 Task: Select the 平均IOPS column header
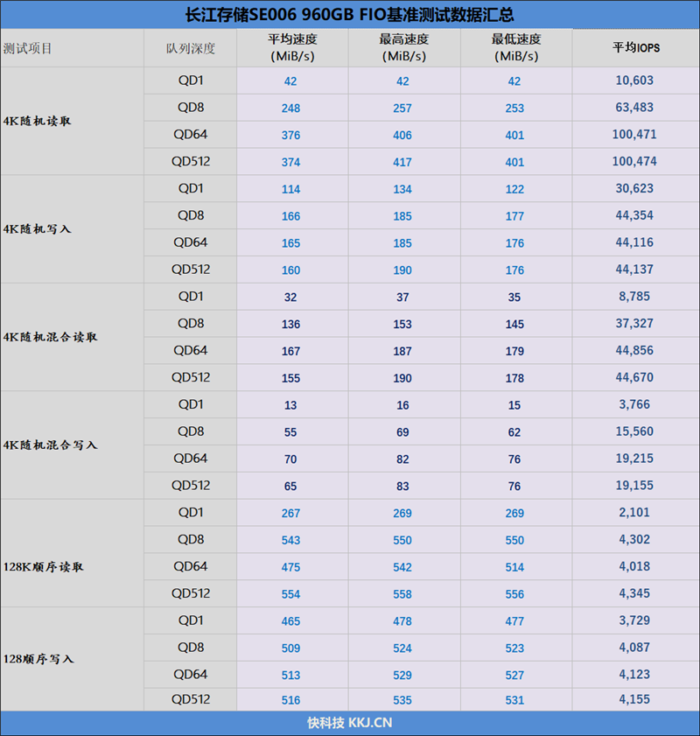[636, 48]
